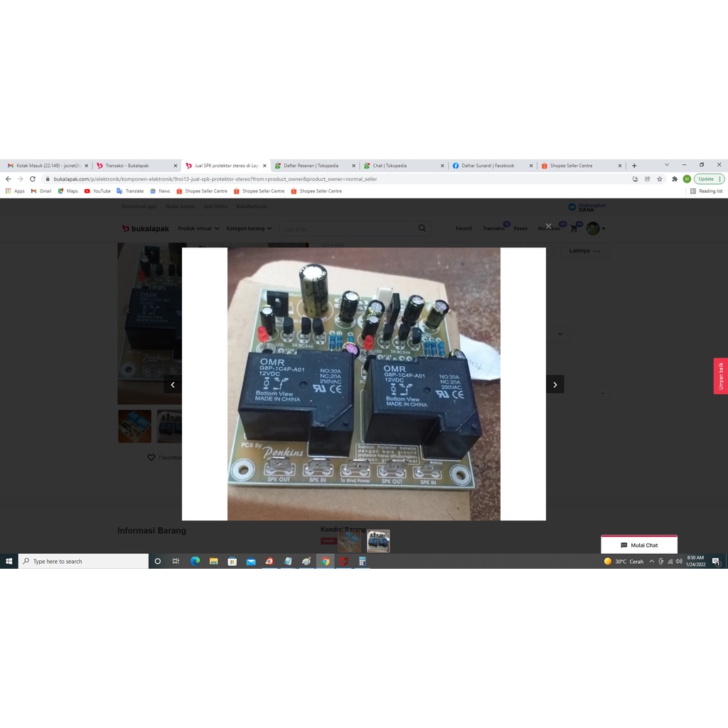Open the Calculator taskbar icon
728x728 pixels.
point(362,561)
